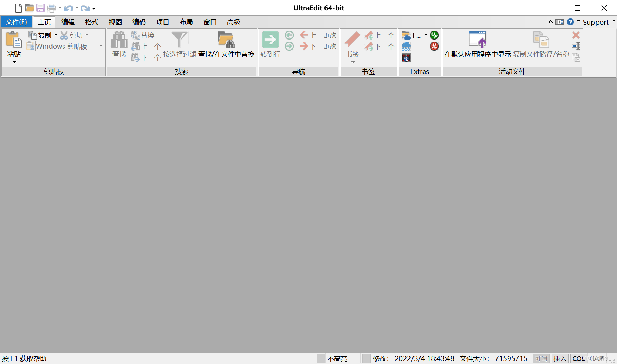Viewport: 617px width, 364px height.
Task: Click the FTP folder icon in Extras
Action: pos(406,35)
